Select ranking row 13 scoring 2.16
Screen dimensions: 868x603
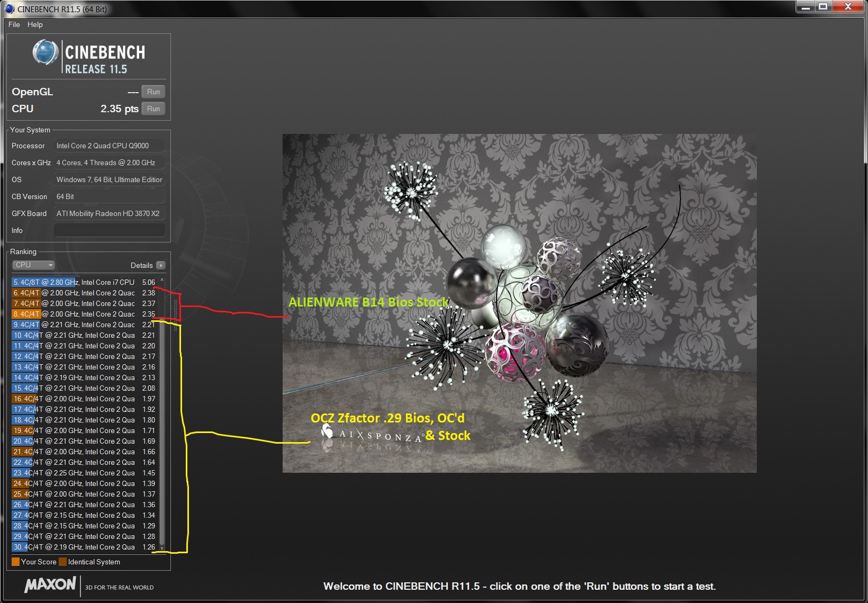coord(84,367)
